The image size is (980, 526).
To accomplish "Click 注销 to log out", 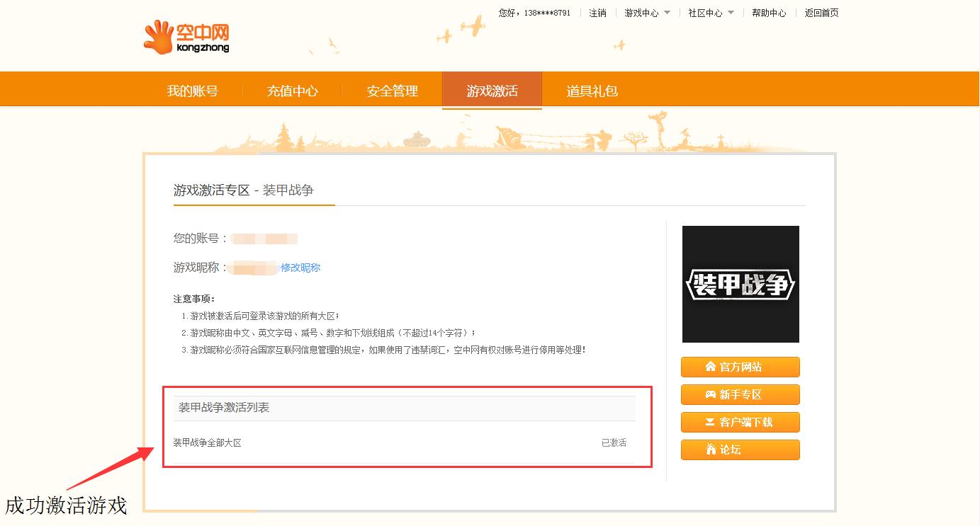I will coord(597,13).
